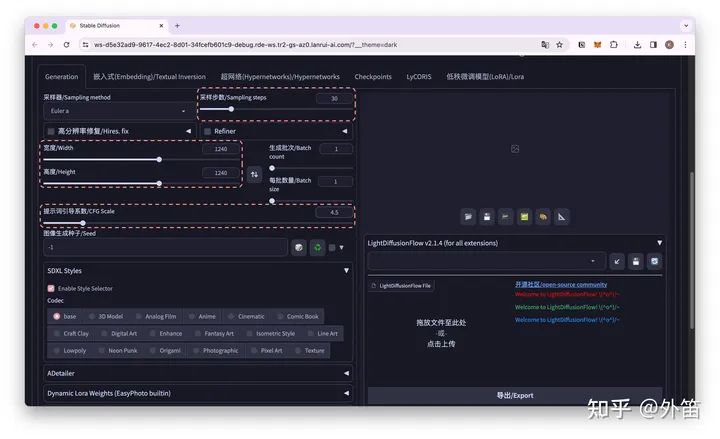This screenshot has height=439, width=720.
Task: Bookmark this page with star icon
Action: (x=559, y=45)
